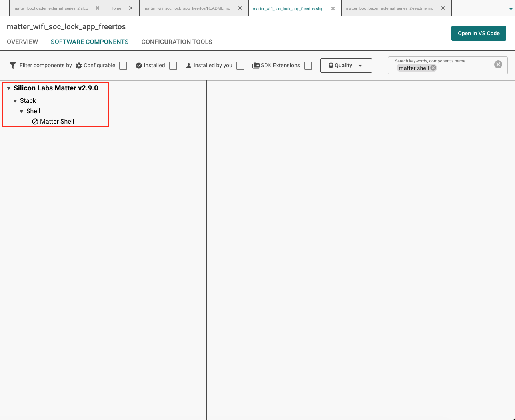The width and height of the screenshot is (515, 420).
Task: Click the Configurable gear icon
Action: 79,66
